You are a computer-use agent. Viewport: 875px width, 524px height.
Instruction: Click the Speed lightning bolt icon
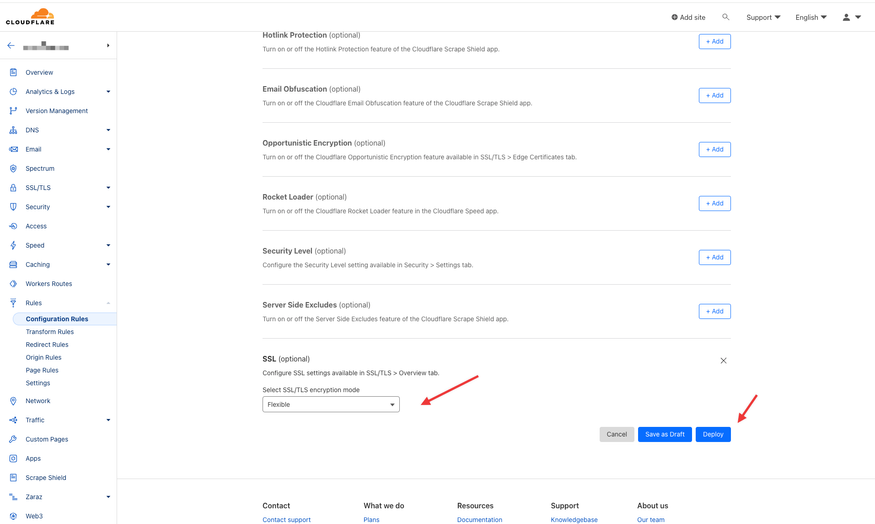[13, 245]
